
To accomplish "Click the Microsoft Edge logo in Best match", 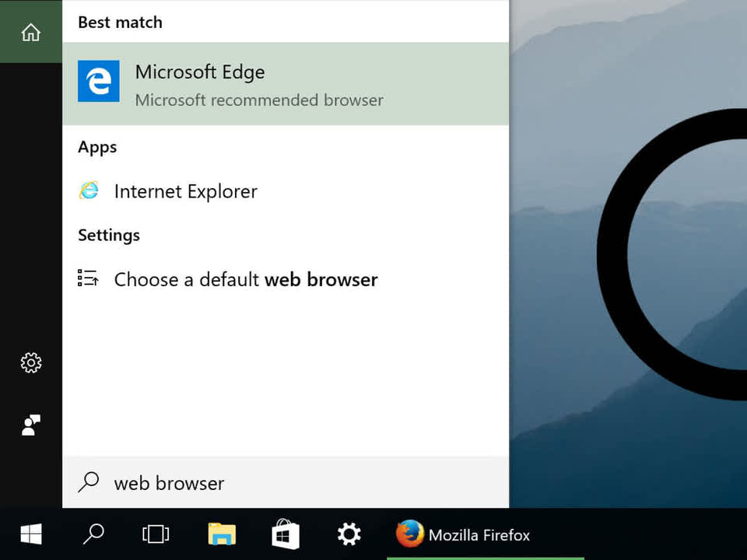I will 98,82.
